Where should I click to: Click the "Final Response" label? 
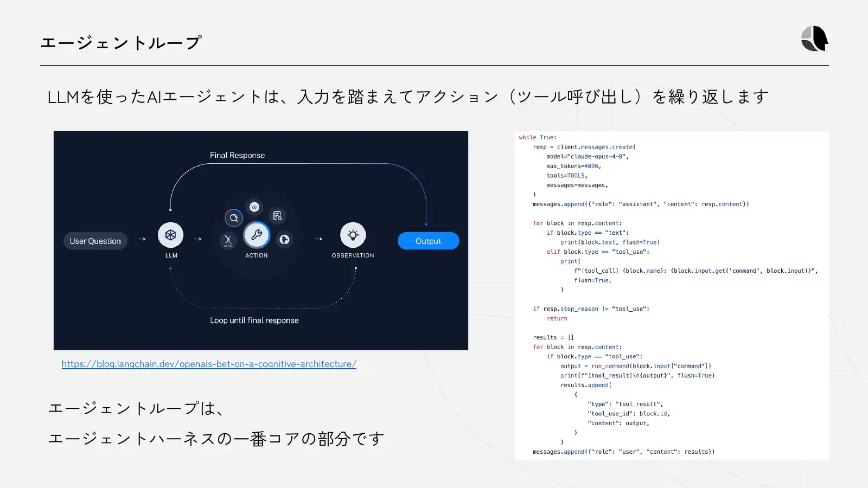[x=238, y=155]
